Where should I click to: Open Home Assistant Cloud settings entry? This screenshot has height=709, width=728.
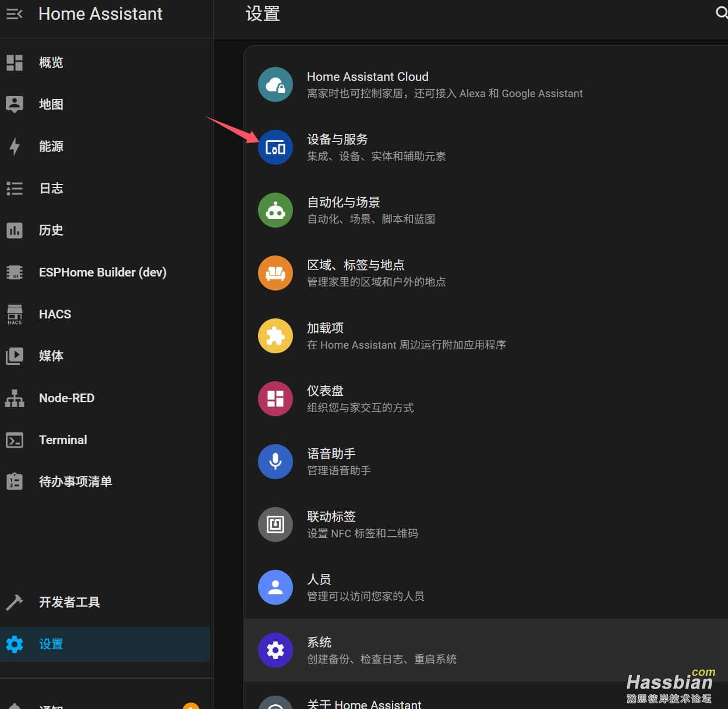point(486,84)
